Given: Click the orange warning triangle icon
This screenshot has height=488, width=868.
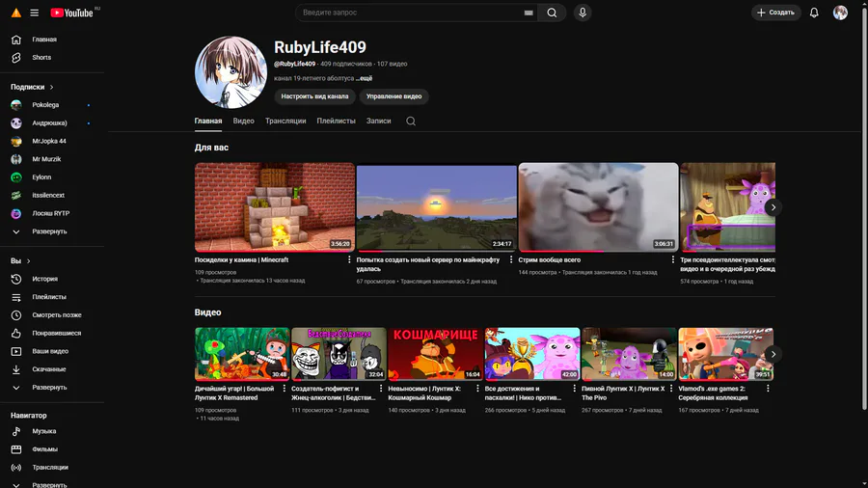Looking at the screenshot, I should click(16, 13).
